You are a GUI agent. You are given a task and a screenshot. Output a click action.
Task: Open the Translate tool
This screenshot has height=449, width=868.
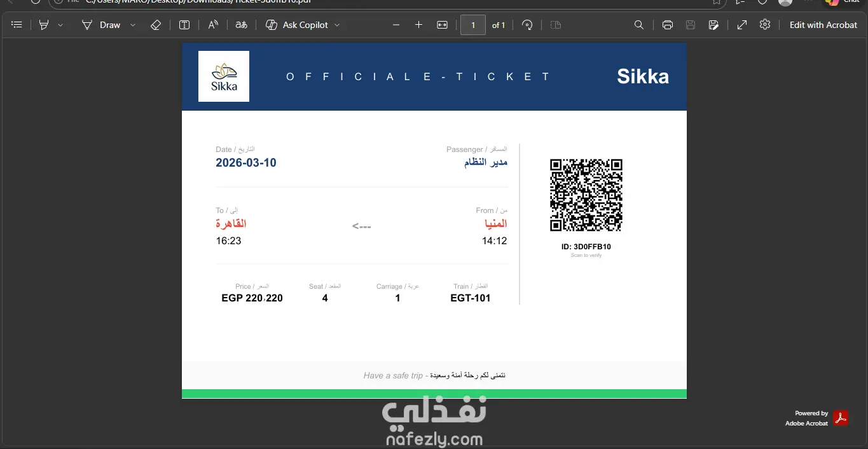click(241, 25)
